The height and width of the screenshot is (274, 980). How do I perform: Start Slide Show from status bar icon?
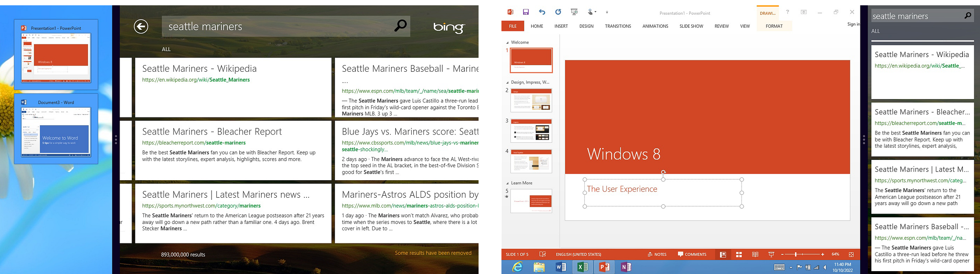pyautogui.click(x=771, y=254)
